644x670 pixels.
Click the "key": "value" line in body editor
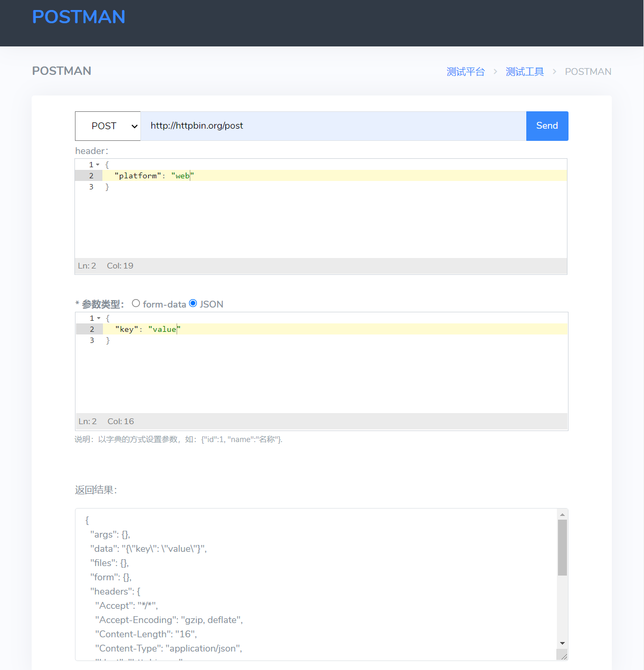pyautogui.click(x=335, y=329)
